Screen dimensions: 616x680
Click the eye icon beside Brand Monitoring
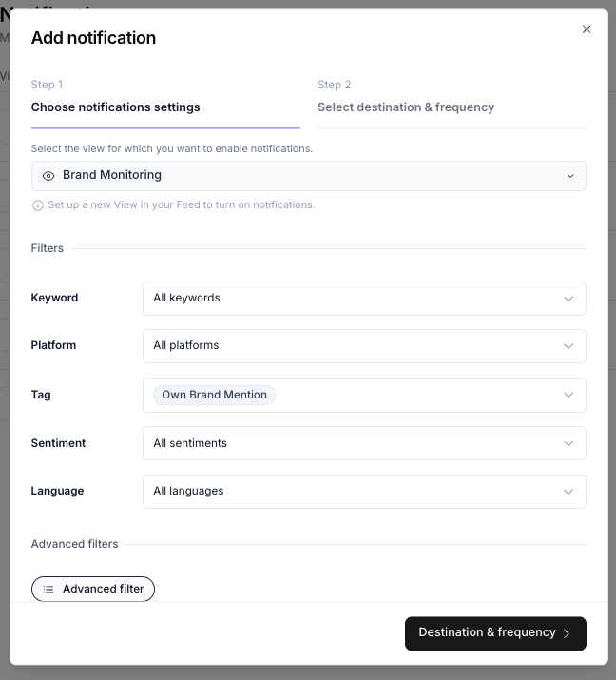(48, 176)
